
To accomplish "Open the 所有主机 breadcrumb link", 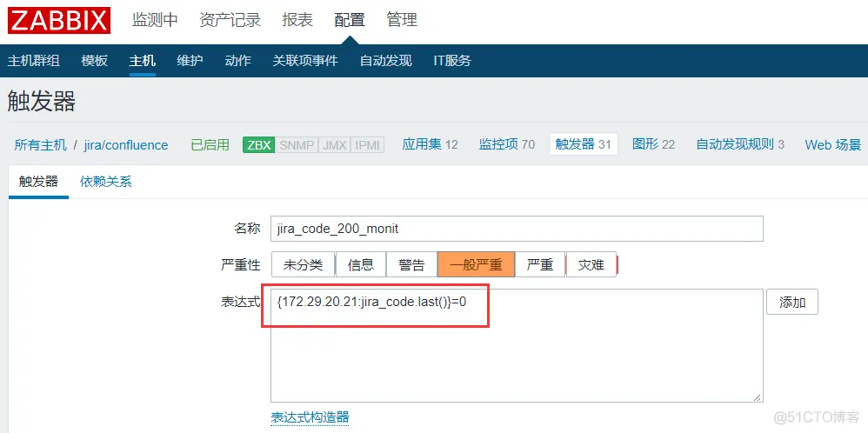I will [x=40, y=145].
